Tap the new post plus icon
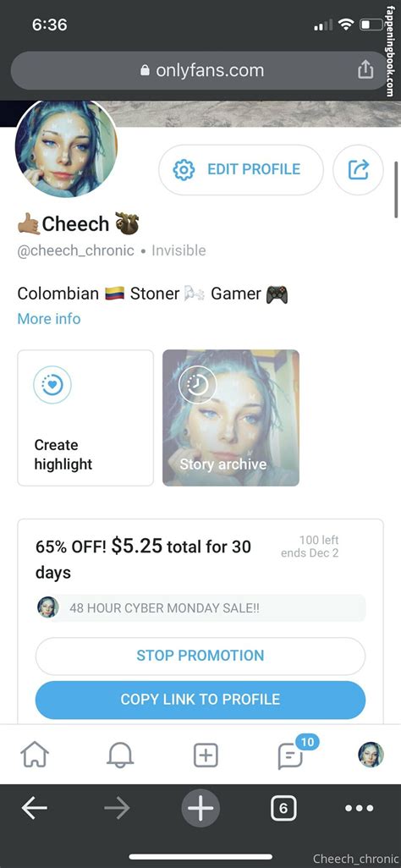This screenshot has width=401, height=868. pos(206,755)
